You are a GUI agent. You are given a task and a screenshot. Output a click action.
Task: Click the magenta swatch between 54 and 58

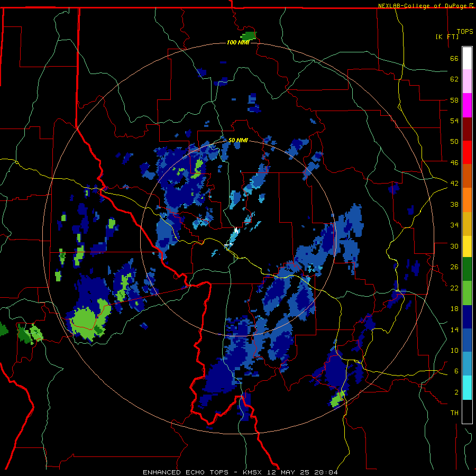point(467,105)
